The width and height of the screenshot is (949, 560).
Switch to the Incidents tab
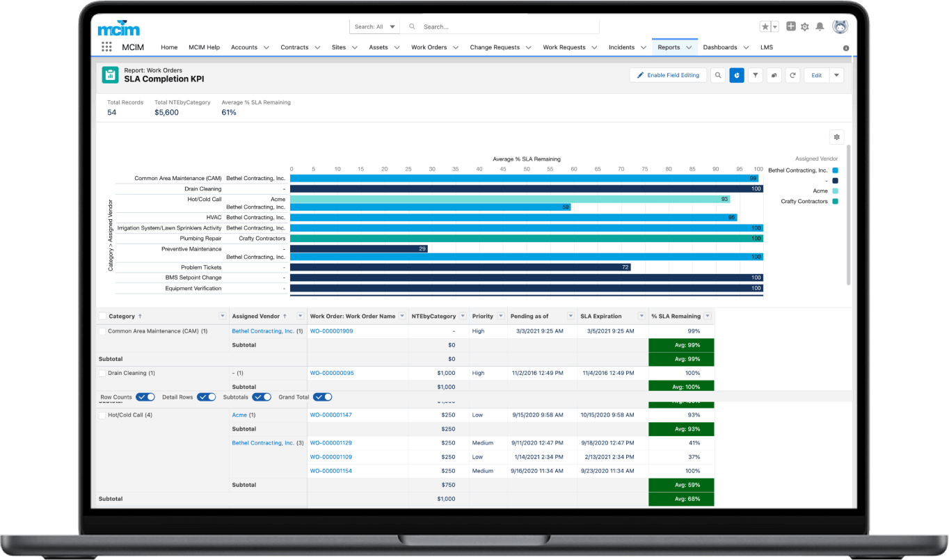[621, 47]
